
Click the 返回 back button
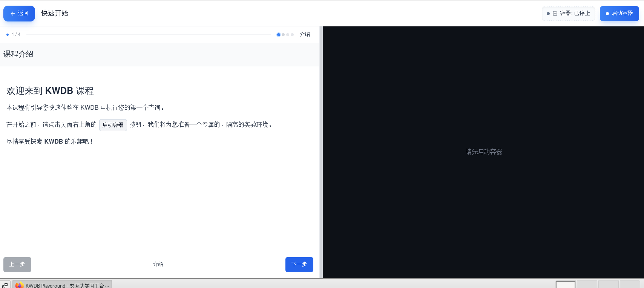19,14
